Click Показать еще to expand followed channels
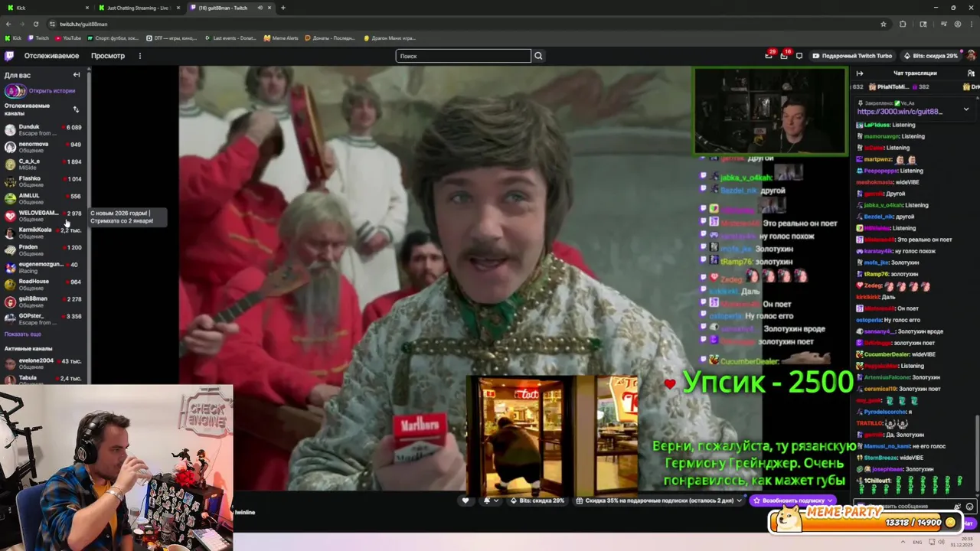 (x=23, y=334)
